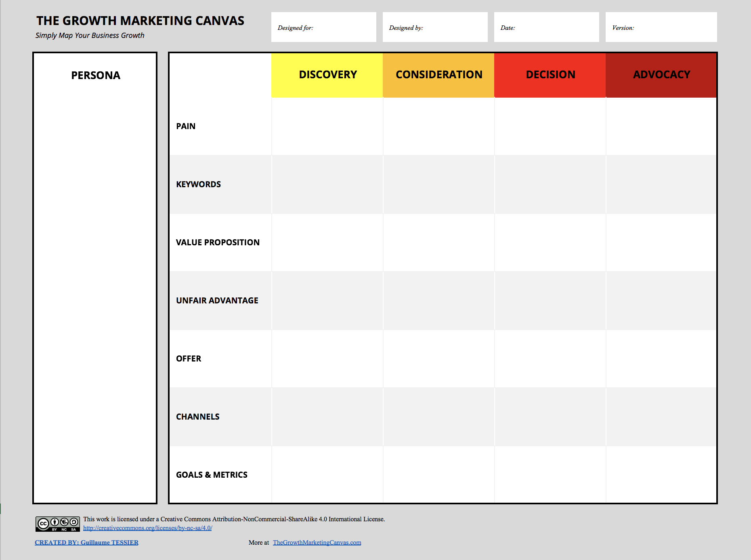
Task: Click the ShareAlike (SA) icon
Action: [x=73, y=522]
